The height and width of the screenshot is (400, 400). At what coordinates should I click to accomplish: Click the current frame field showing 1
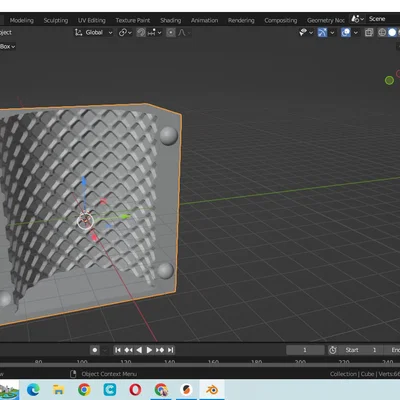[305, 350]
